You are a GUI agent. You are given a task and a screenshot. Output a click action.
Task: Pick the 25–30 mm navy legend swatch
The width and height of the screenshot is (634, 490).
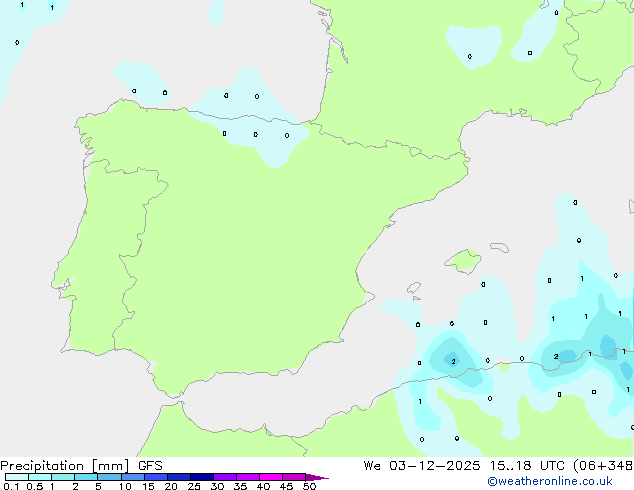pyautogui.click(x=202, y=477)
